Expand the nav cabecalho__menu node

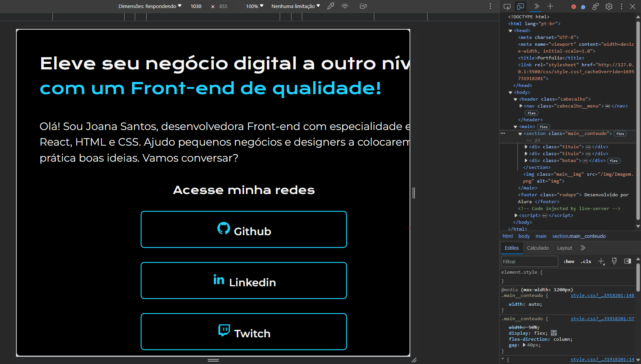pos(521,106)
